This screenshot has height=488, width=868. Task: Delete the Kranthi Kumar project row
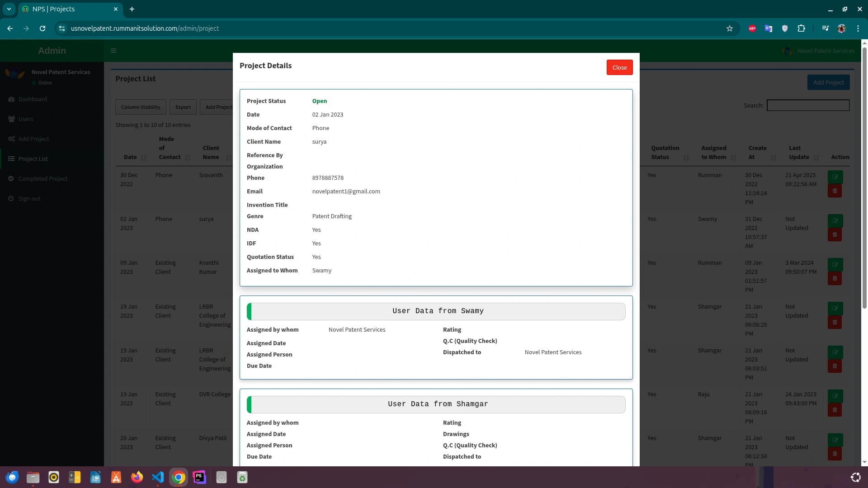[x=835, y=279]
